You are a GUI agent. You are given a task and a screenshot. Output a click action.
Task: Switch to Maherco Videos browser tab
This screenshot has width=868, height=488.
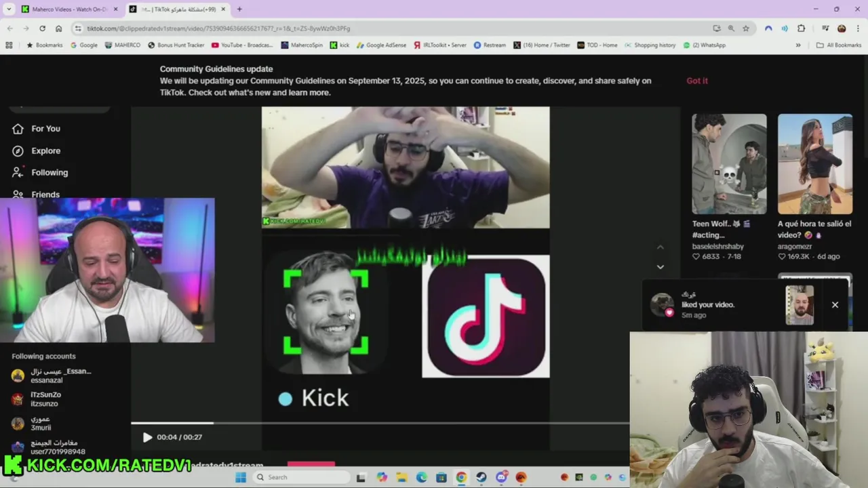68,9
